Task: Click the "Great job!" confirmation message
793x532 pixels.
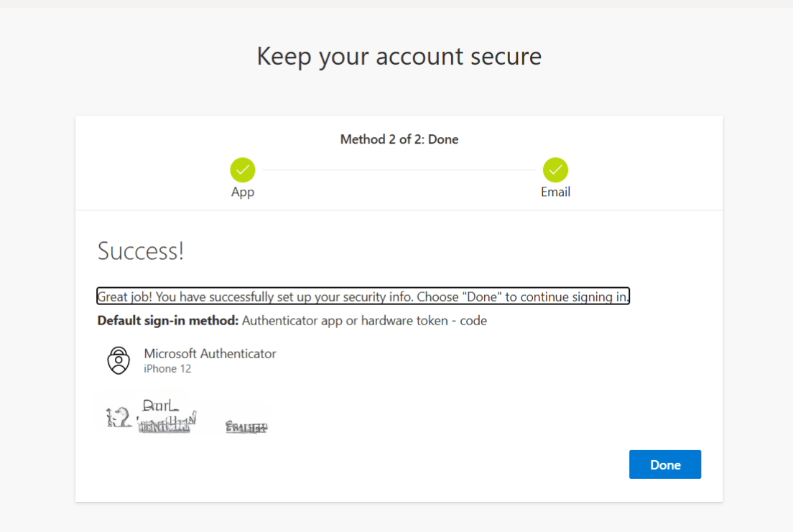Action: tap(363, 297)
